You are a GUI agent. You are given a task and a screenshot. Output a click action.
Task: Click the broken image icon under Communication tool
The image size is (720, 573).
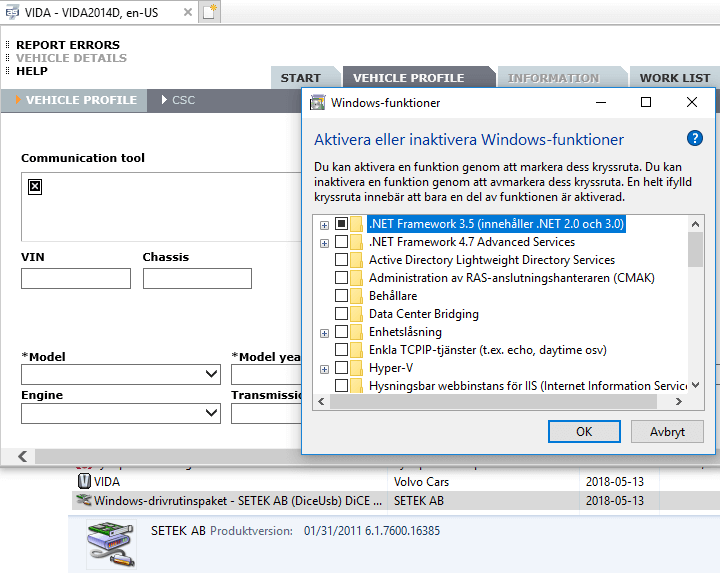coord(35,186)
